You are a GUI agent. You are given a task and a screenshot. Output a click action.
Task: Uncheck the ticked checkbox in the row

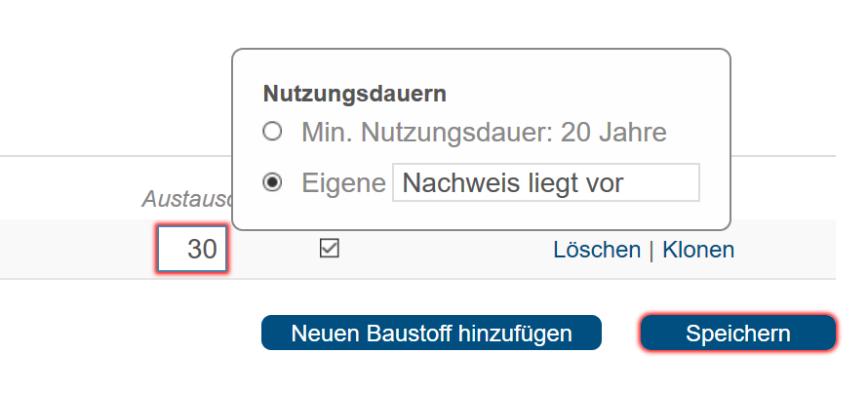330,249
